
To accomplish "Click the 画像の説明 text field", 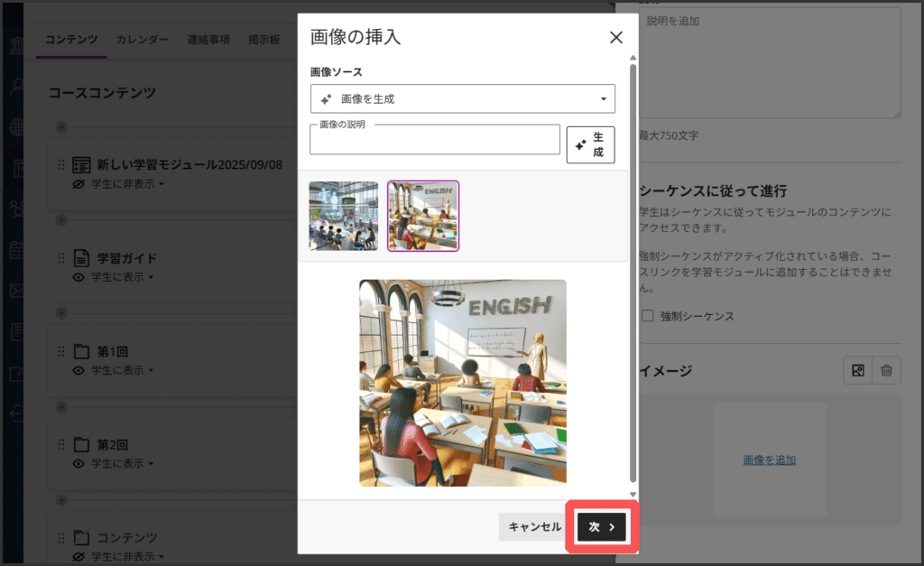I will click(435, 142).
